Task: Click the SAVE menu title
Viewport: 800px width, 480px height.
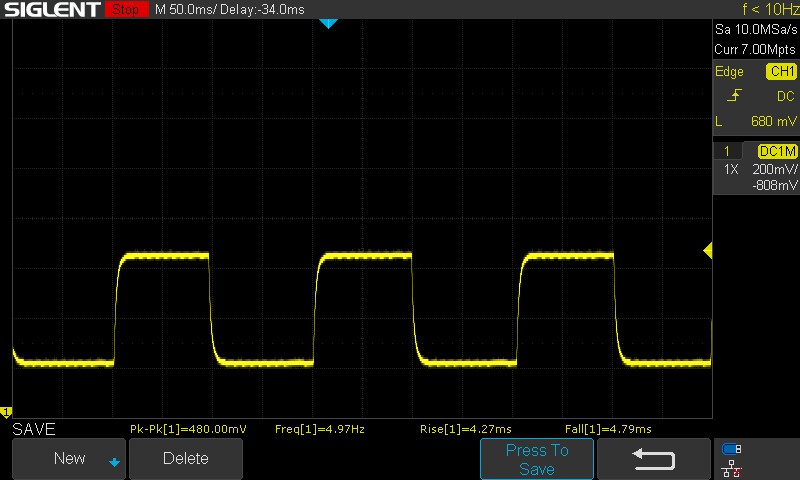Action: 34,430
